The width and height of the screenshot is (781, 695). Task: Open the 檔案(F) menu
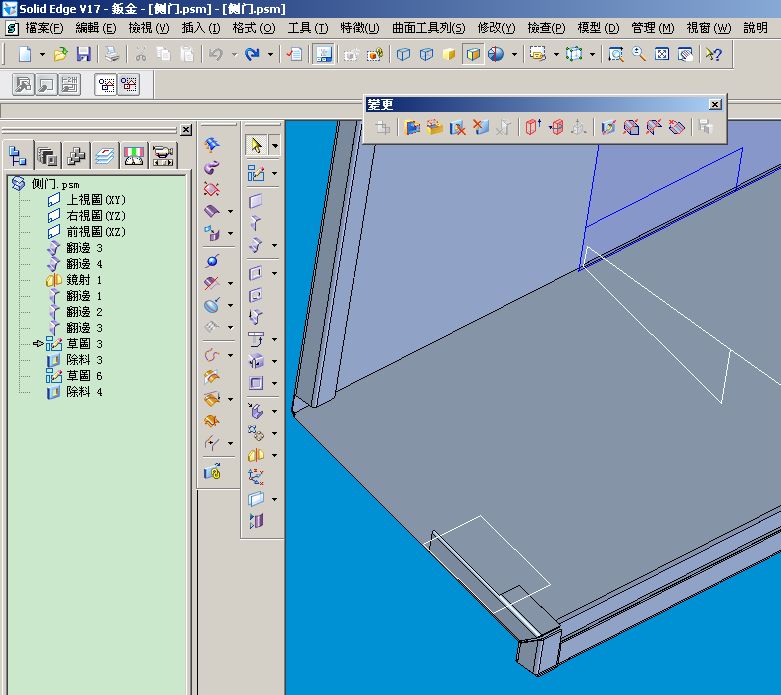tap(44, 28)
